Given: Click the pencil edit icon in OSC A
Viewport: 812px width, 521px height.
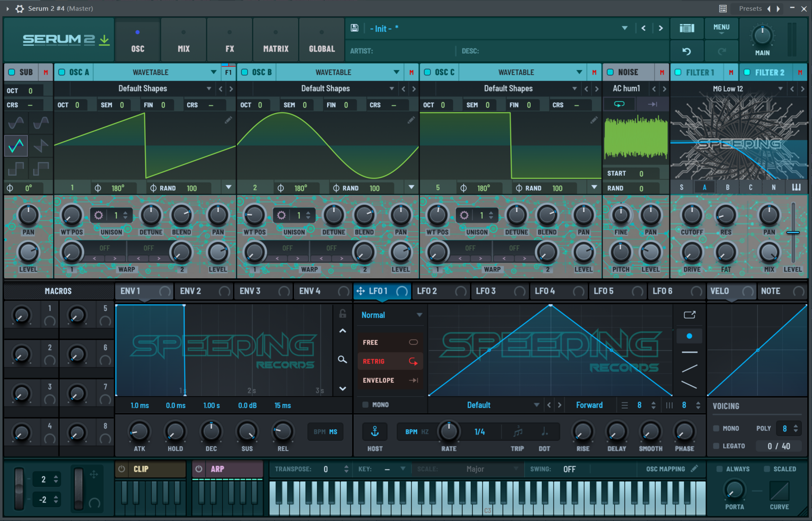Looking at the screenshot, I should [228, 120].
